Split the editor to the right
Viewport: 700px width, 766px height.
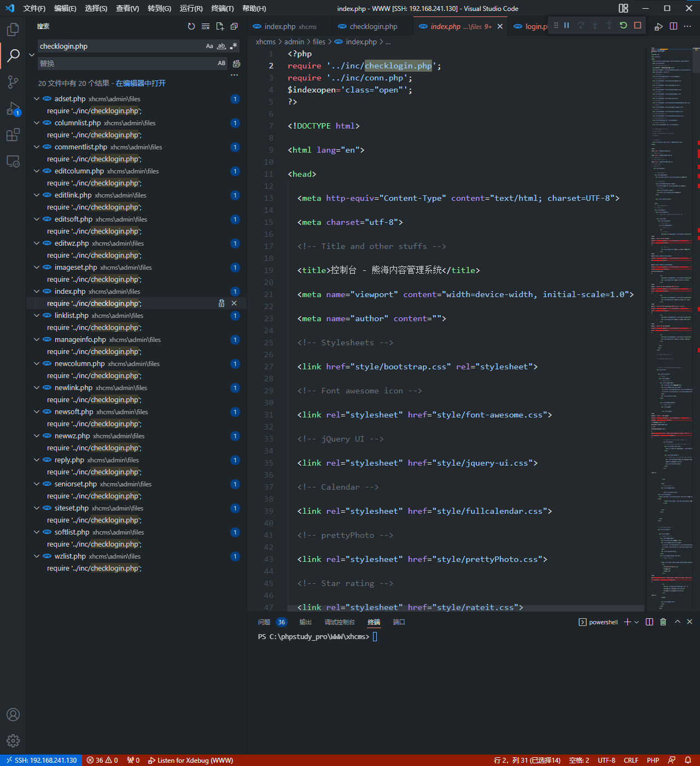click(x=673, y=26)
